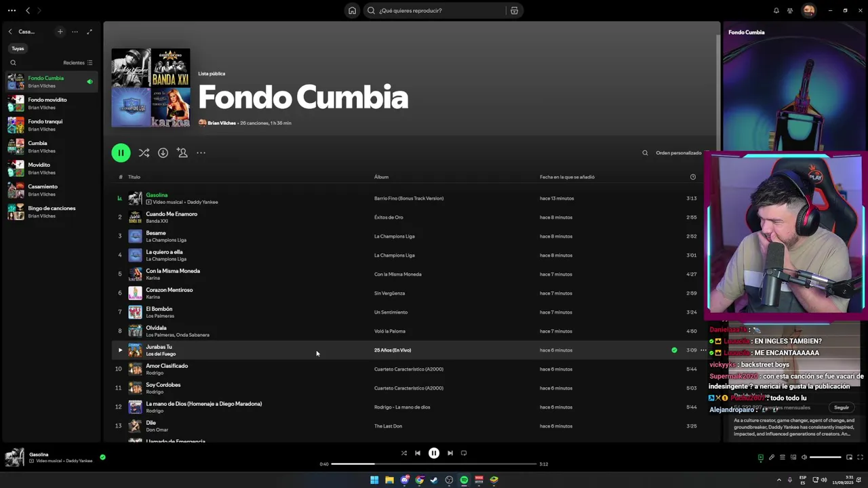Play Jurabas Tu with row play icon
Screen dimensions: 868x488
(x=120, y=350)
